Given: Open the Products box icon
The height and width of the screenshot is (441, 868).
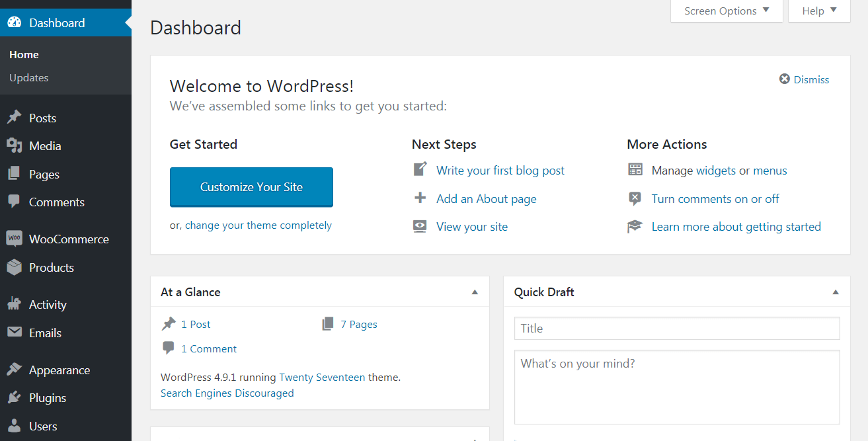Looking at the screenshot, I should 15,268.
